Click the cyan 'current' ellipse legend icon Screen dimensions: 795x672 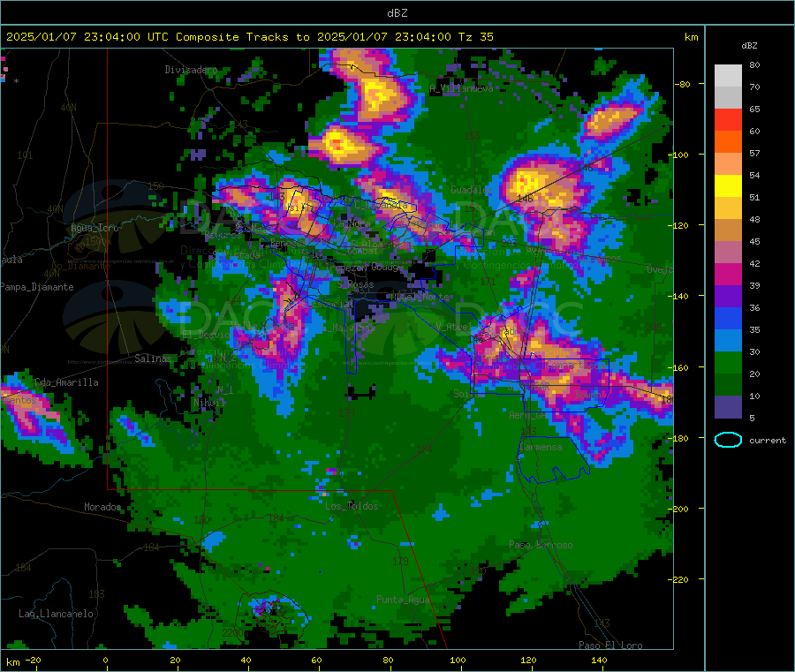(x=728, y=440)
